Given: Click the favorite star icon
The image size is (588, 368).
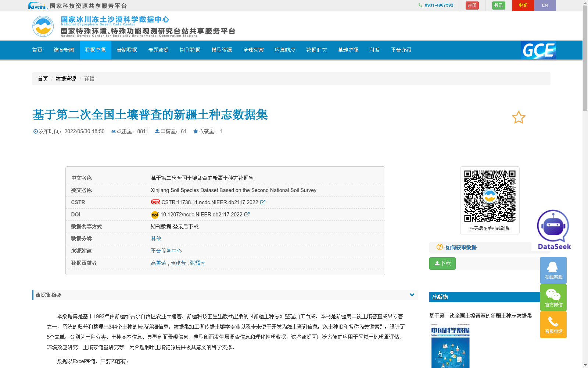Looking at the screenshot, I should point(519,117).
